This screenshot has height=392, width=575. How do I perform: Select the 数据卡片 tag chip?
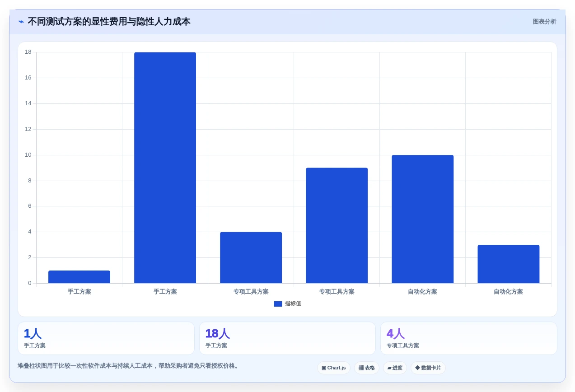pyautogui.click(x=428, y=368)
